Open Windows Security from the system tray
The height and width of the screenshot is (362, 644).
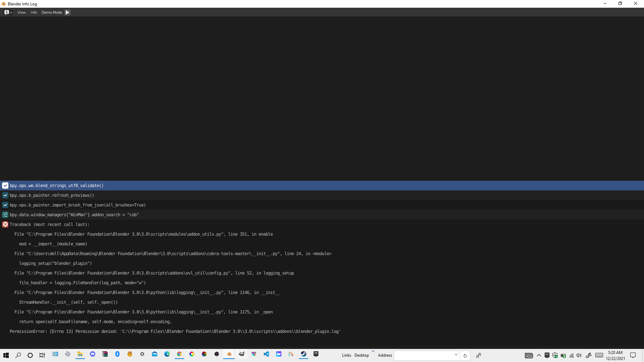click(555, 355)
